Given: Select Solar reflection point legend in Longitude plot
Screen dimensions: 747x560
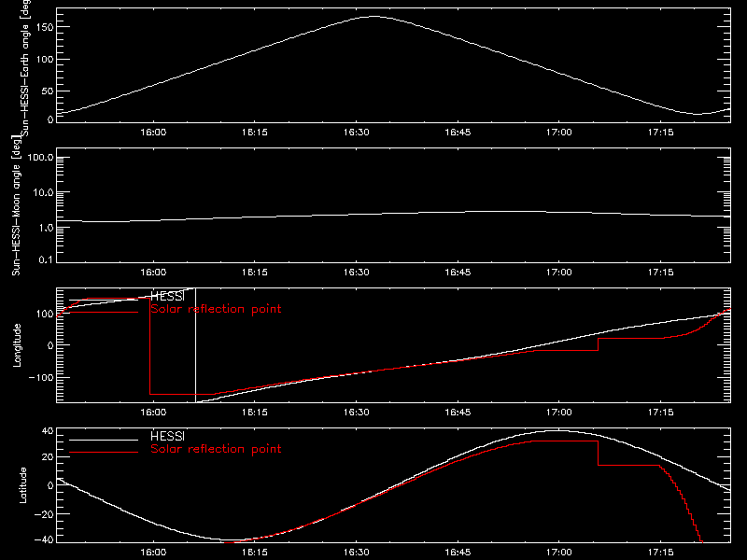Looking at the screenshot, I should 216,309.
